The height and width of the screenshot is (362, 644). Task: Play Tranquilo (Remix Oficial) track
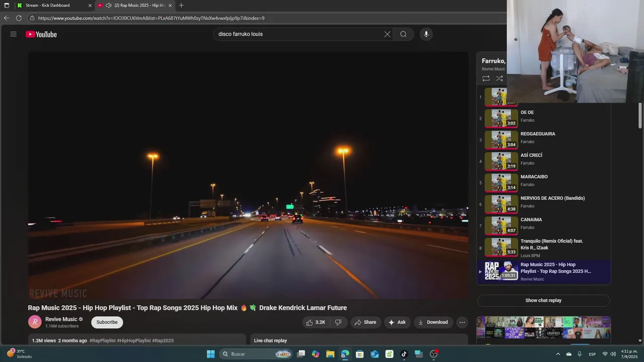tap(543, 248)
